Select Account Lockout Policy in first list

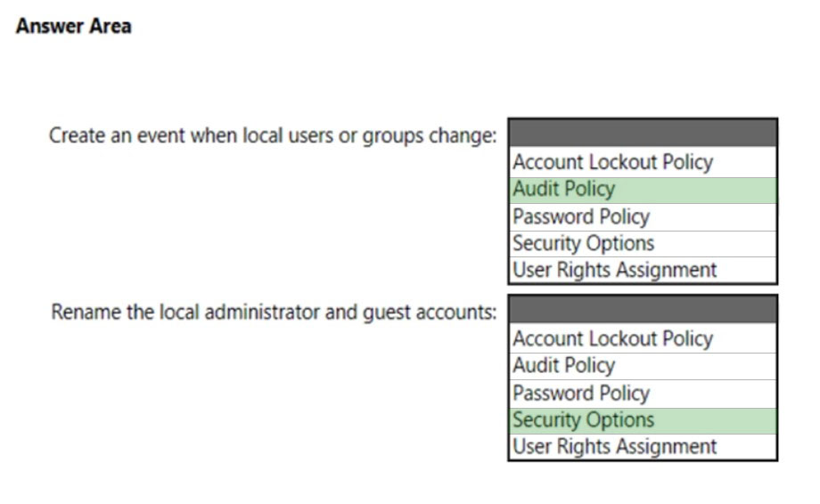pyautogui.click(x=643, y=162)
